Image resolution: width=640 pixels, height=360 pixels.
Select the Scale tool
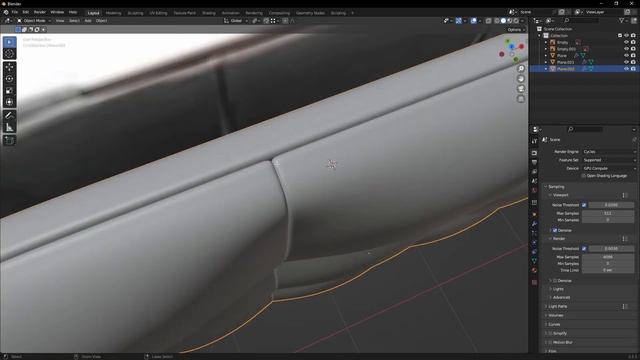[x=9, y=91]
